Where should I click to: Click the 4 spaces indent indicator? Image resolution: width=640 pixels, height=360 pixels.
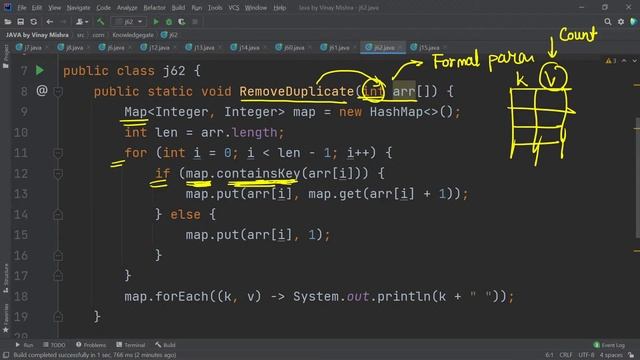click(x=611, y=355)
